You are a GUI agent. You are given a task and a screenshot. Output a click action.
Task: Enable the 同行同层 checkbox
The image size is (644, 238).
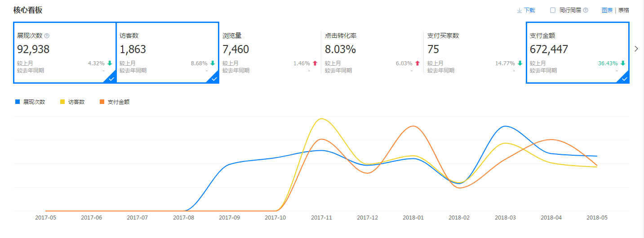553,10
